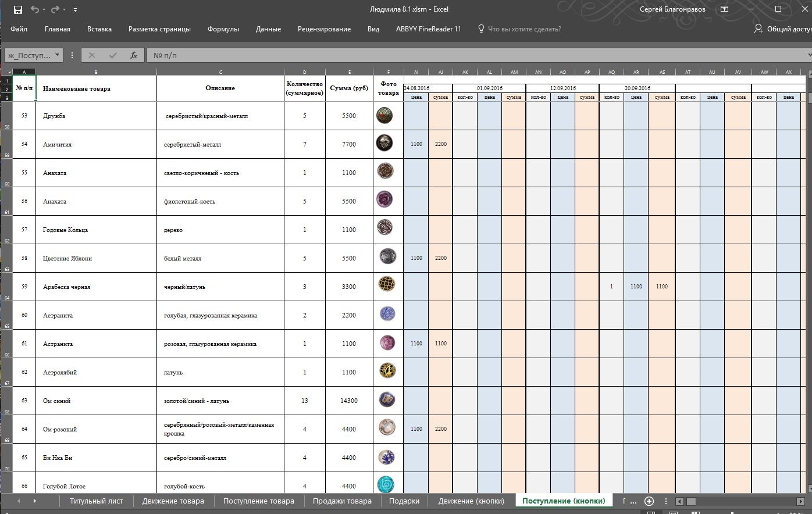
Task: Switch to the Продажи товара sheet
Action: [342, 501]
